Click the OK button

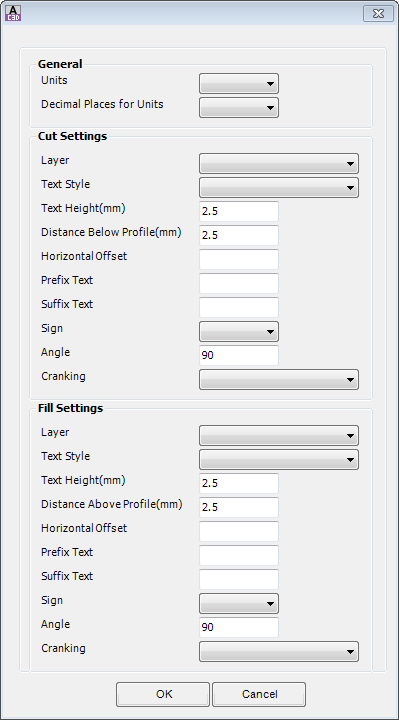(x=163, y=694)
